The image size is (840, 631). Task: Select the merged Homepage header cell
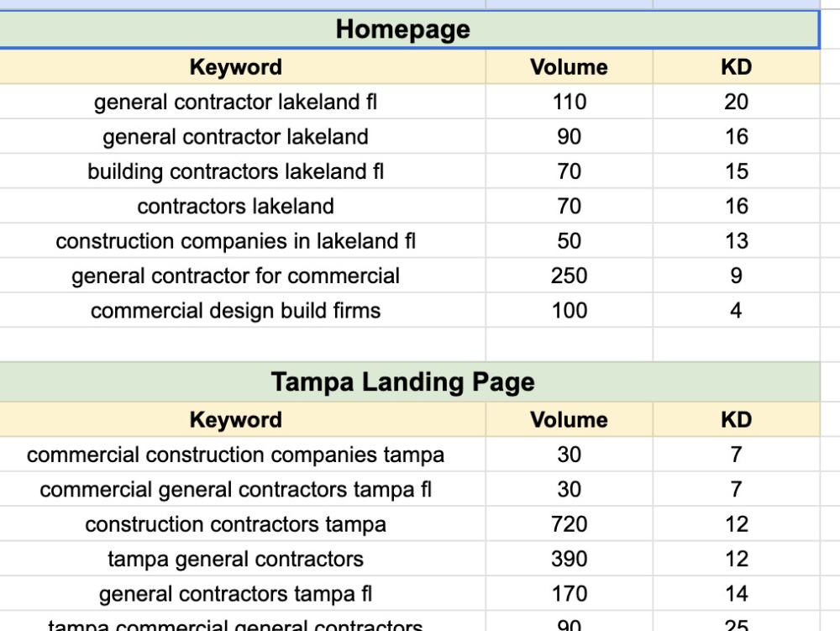coord(409,29)
